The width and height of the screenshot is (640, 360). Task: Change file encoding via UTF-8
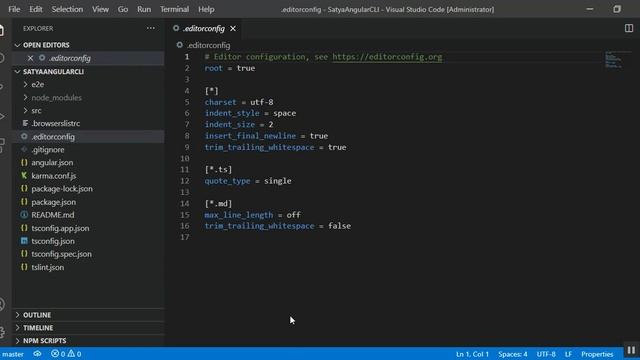[546, 354]
